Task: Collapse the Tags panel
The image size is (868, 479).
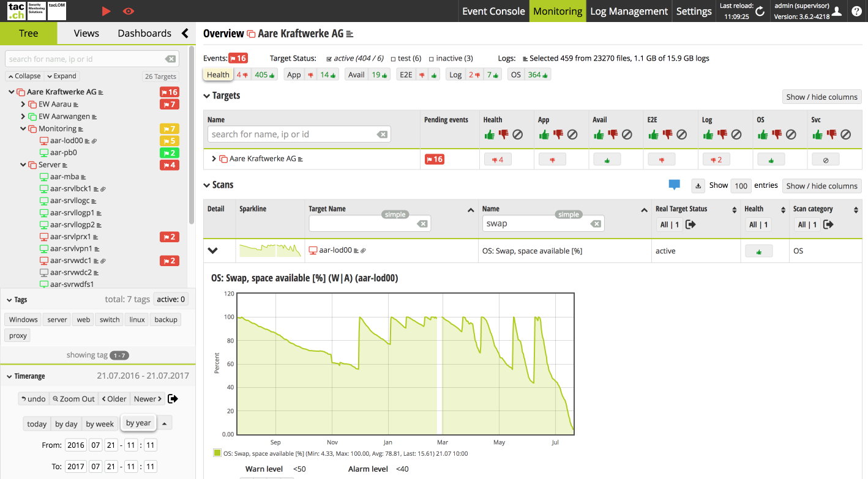Action: pyautogui.click(x=9, y=300)
